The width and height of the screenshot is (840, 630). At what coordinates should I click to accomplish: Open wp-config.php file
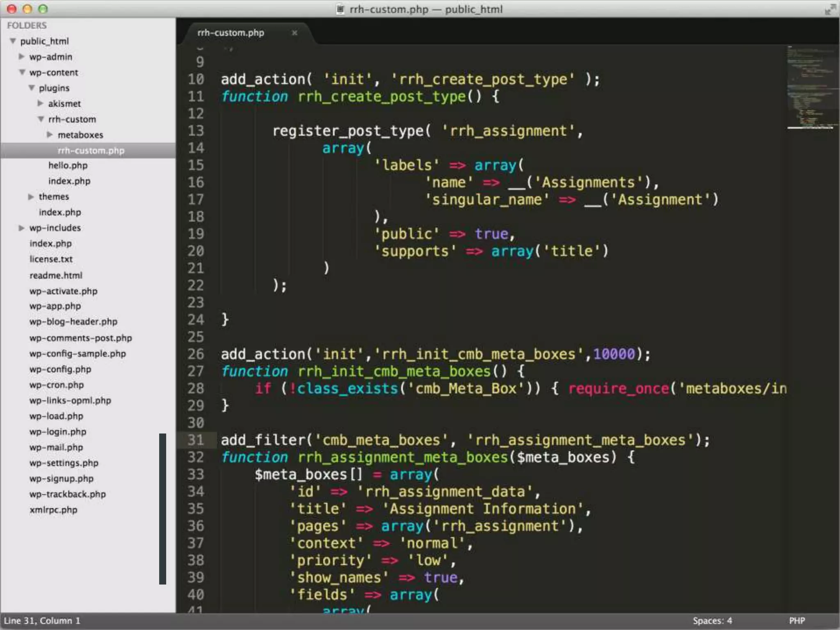(x=60, y=369)
